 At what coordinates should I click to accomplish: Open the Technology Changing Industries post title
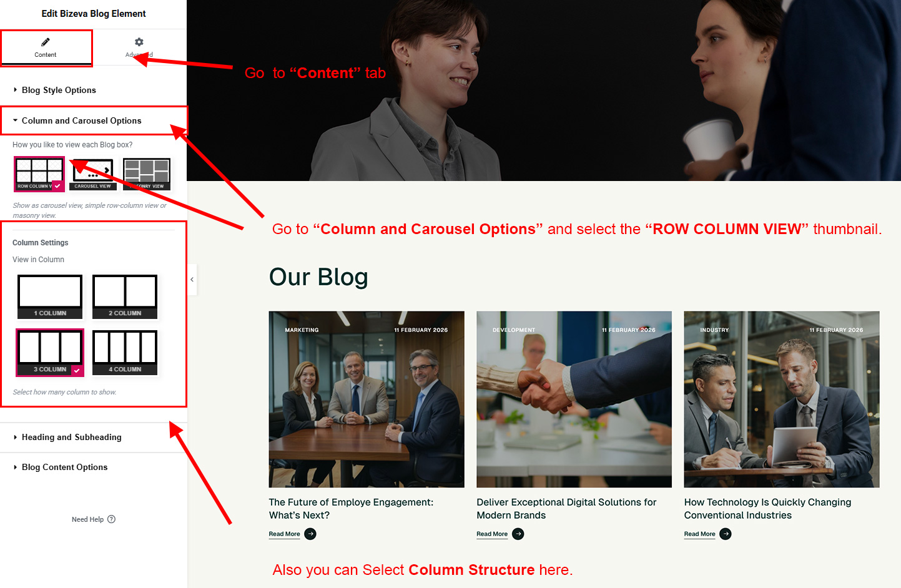coord(767,509)
